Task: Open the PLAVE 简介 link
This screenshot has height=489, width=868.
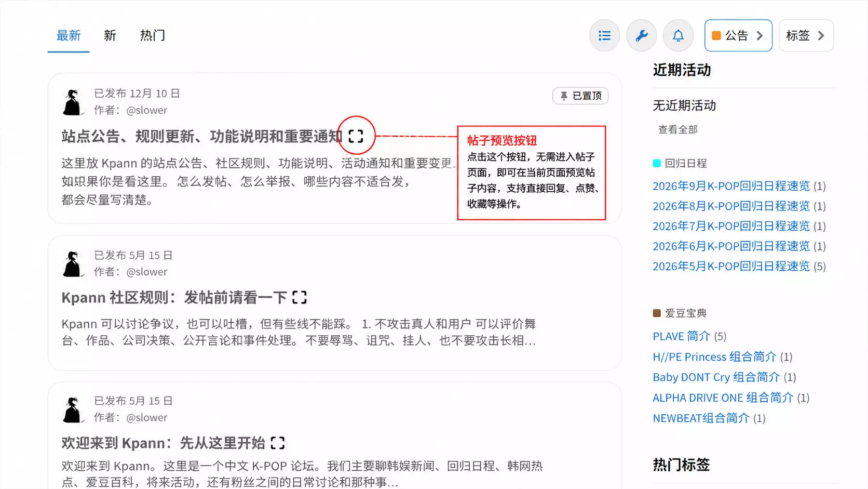Action: tap(681, 336)
